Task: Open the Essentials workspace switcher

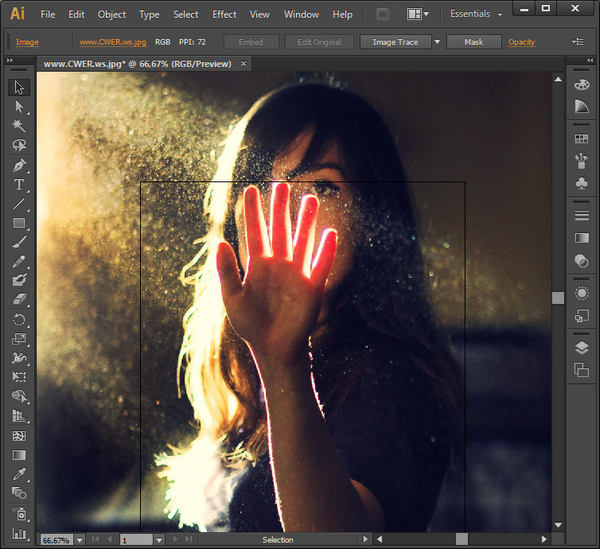Action: coord(476,14)
